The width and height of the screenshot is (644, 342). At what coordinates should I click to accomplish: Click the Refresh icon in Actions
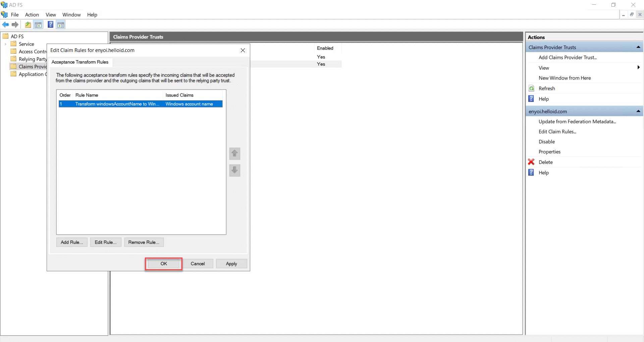531,88
